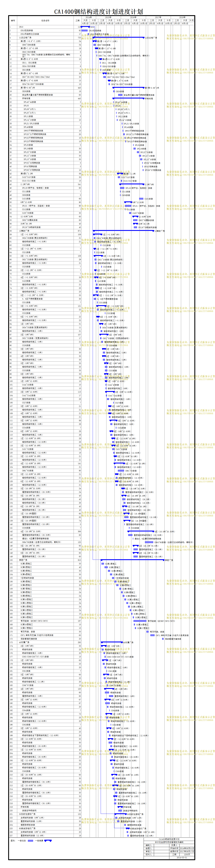Click the 2014年 year header in the timeline
215x868 pixels.
[88, 17]
